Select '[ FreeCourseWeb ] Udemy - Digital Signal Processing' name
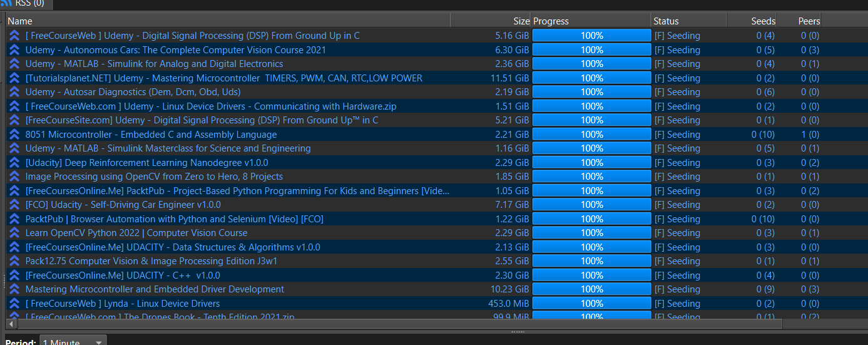Viewport: 868px width, 345px height. (193, 36)
